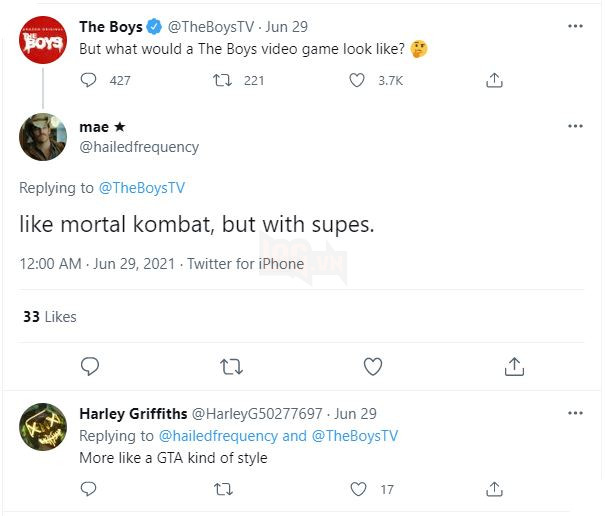Viewport: 606px width, 516px height.
Task: Open The Boys profile avatar
Action: pos(43,43)
